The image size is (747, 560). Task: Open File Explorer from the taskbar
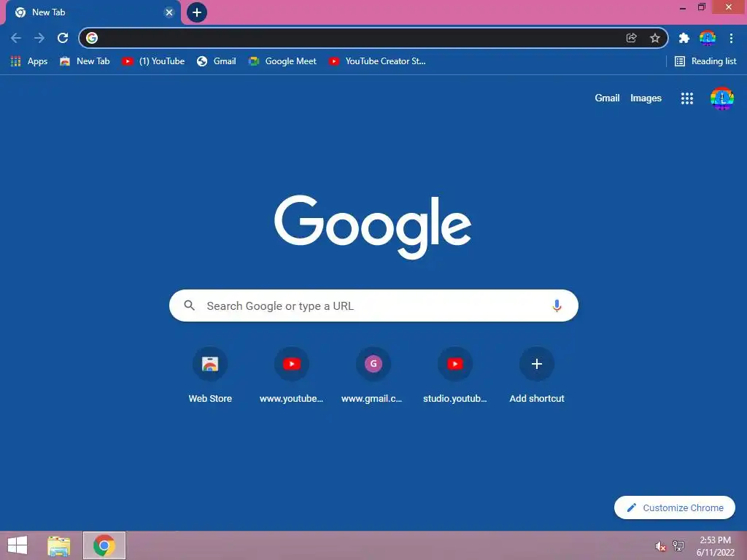pyautogui.click(x=59, y=545)
